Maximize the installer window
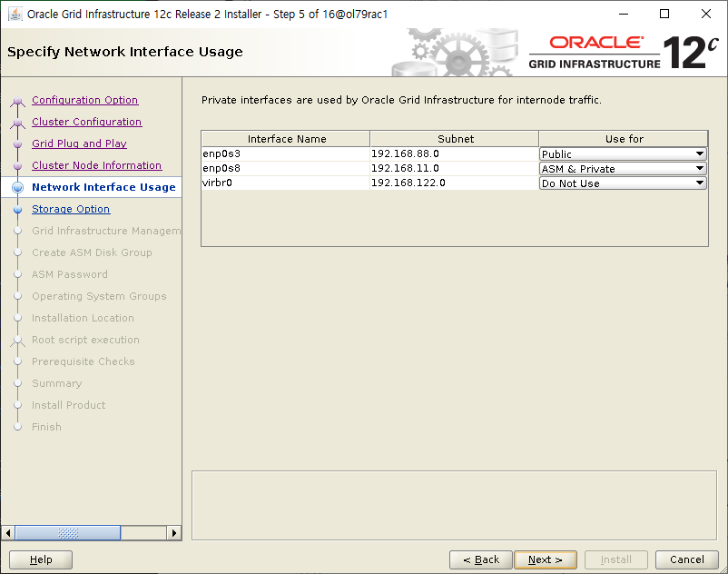This screenshot has width=728, height=574. pyautogui.click(x=664, y=14)
